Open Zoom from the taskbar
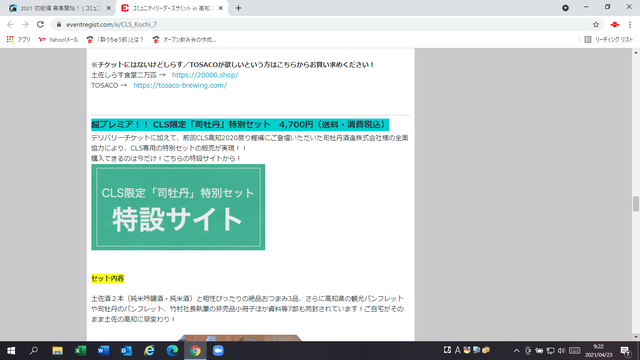640x360 pixels. 218,351
